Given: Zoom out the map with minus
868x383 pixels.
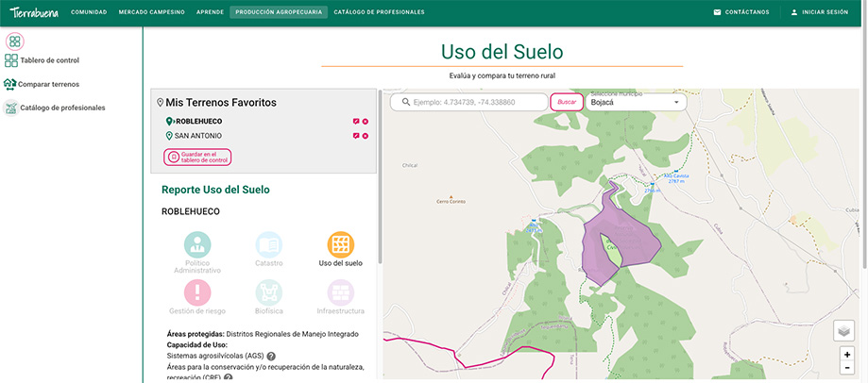Looking at the screenshot, I should coord(847,368).
